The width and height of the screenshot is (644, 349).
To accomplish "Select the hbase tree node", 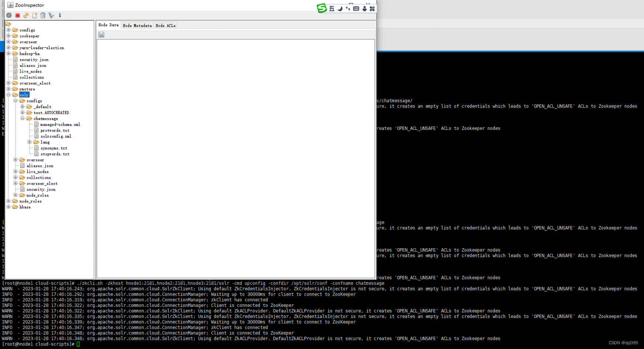I will click(x=25, y=207).
